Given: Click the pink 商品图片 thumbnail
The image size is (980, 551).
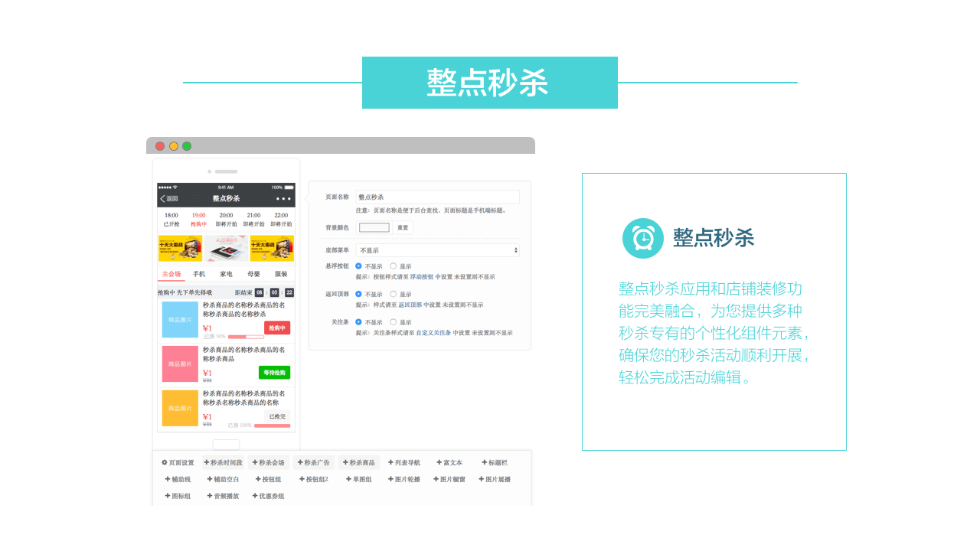Looking at the screenshot, I should (x=180, y=364).
